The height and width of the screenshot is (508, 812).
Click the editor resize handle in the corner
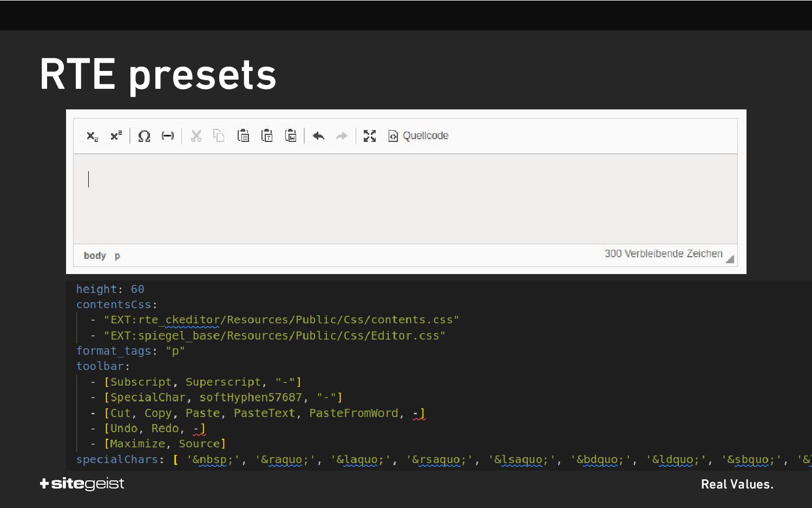click(x=730, y=259)
